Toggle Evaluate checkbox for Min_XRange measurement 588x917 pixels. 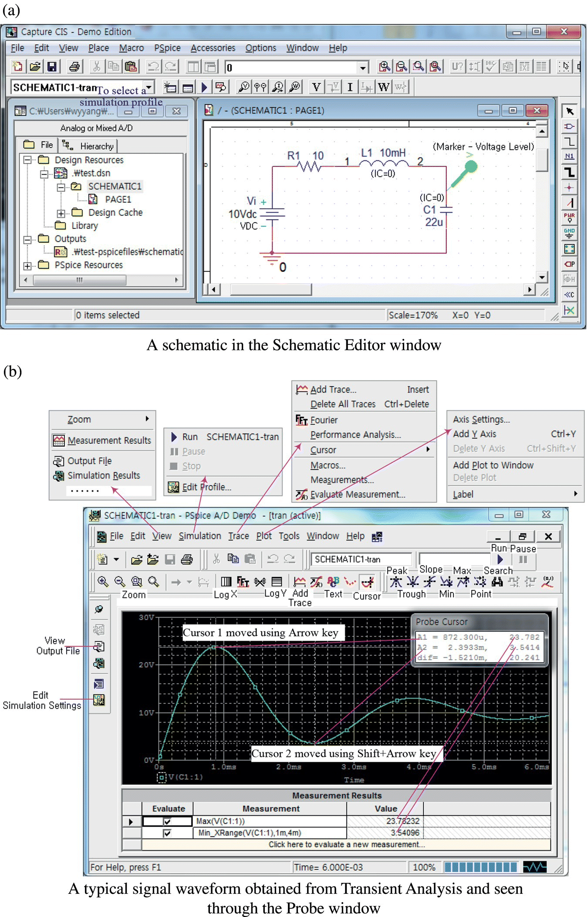click(167, 833)
